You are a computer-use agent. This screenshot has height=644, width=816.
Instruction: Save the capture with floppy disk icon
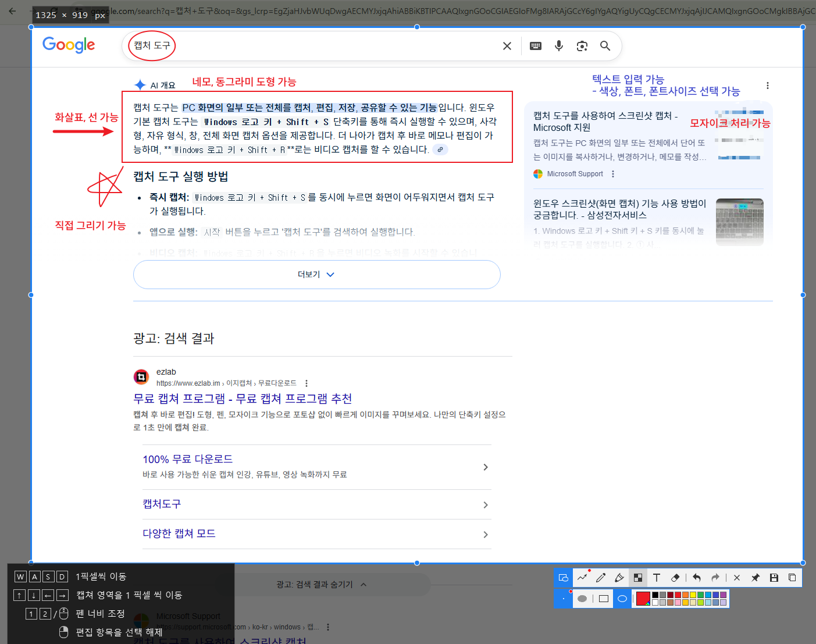774,578
